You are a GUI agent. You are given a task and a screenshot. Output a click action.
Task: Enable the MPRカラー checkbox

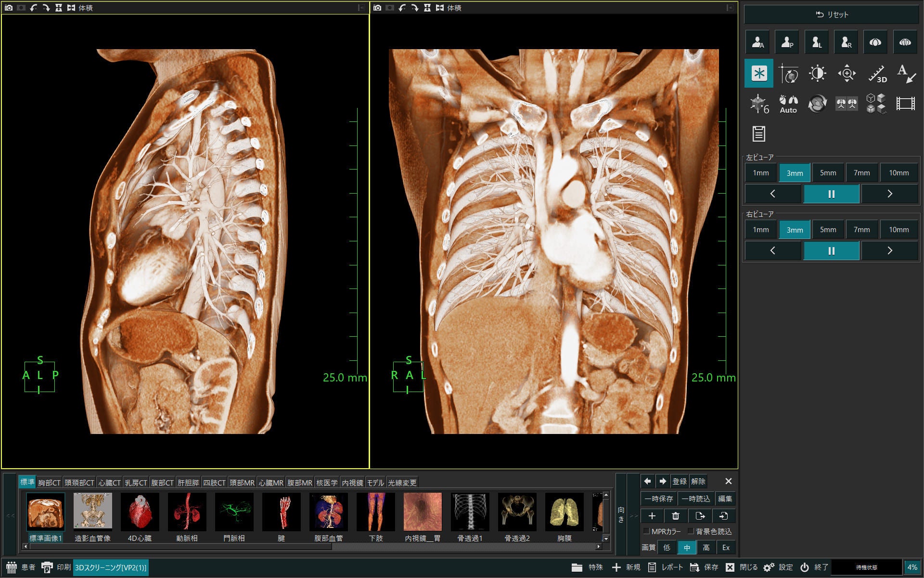click(647, 531)
